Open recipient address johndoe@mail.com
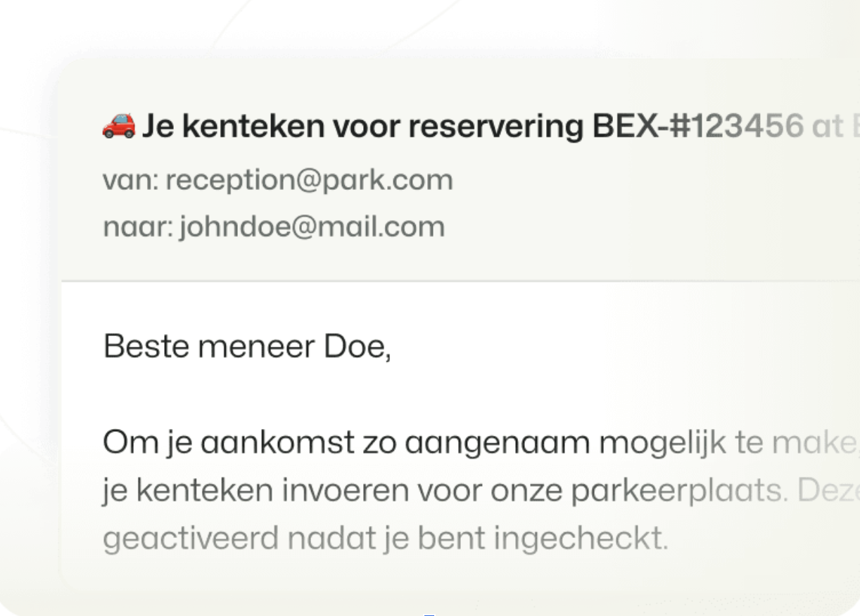860x616 pixels. pyautogui.click(x=312, y=227)
